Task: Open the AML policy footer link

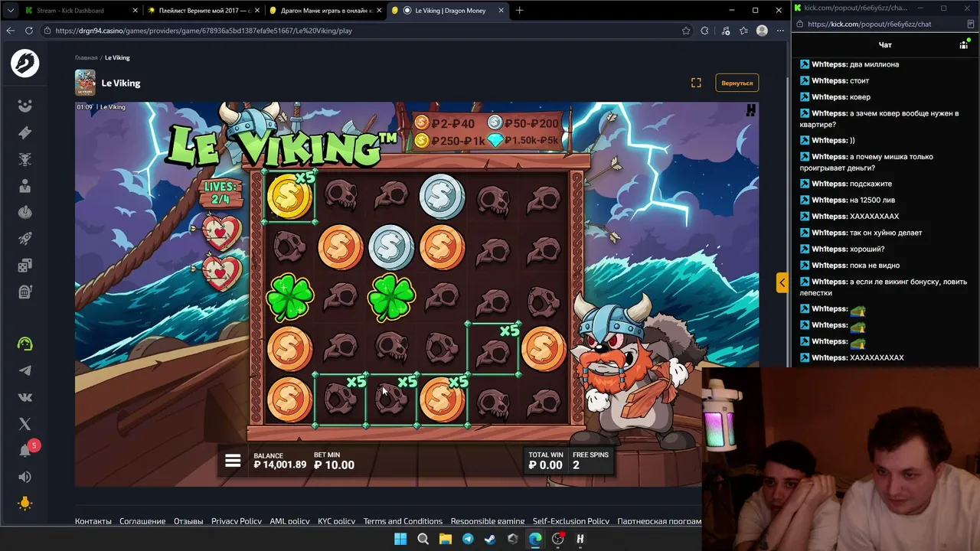Action: click(289, 521)
